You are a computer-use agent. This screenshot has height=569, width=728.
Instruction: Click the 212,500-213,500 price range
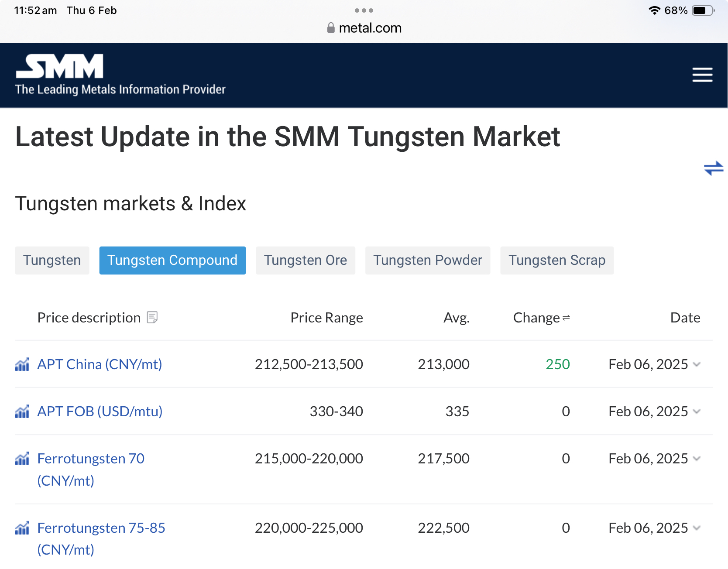click(x=309, y=364)
